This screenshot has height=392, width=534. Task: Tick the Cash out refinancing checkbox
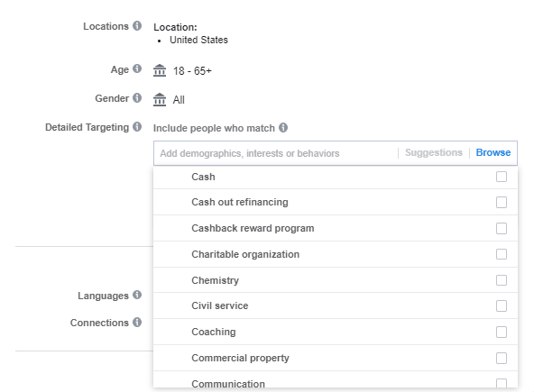click(502, 202)
